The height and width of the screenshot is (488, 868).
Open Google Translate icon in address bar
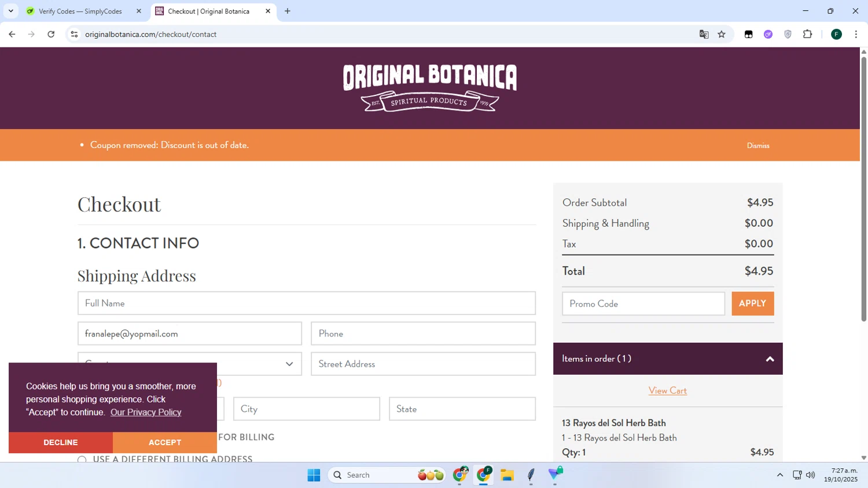pyautogui.click(x=704, y=34)
